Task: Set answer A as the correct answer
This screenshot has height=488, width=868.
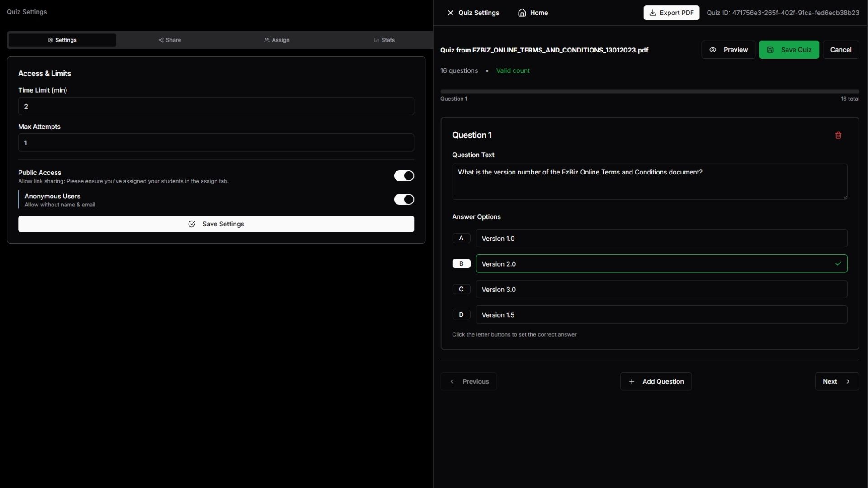Action: (461, 238)
